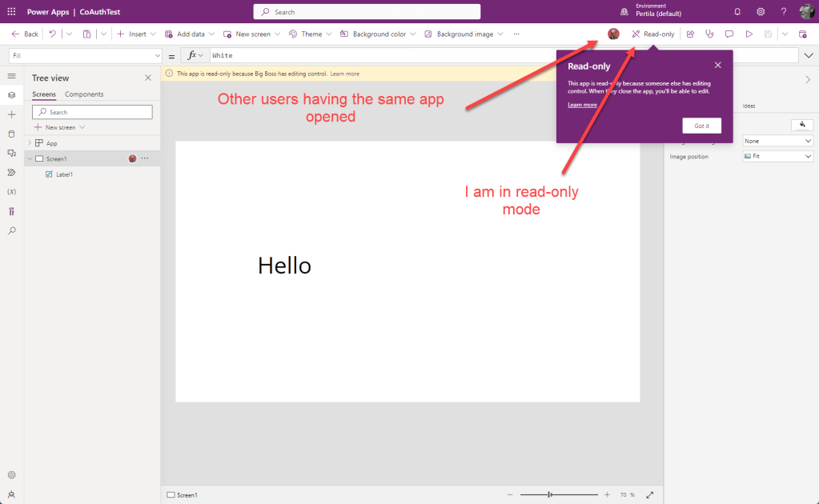
Task: Click the Data icon in left sidebar
Action: pyautogui.click(x=11, y=134)
